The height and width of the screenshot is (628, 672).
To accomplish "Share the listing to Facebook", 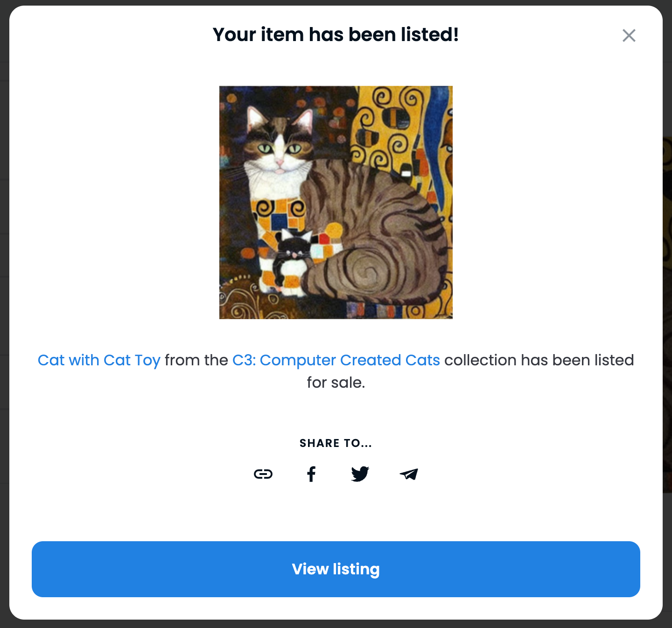I will point(311,474).
